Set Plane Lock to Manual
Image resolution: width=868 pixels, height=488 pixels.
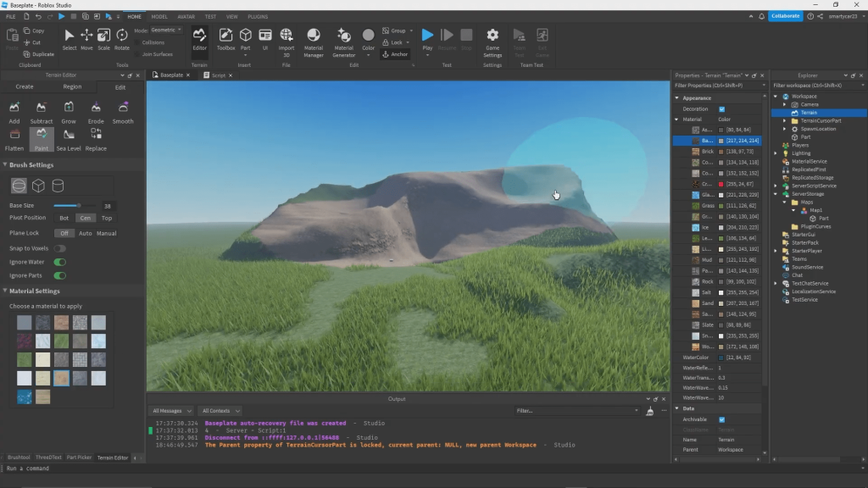point(106,234)
